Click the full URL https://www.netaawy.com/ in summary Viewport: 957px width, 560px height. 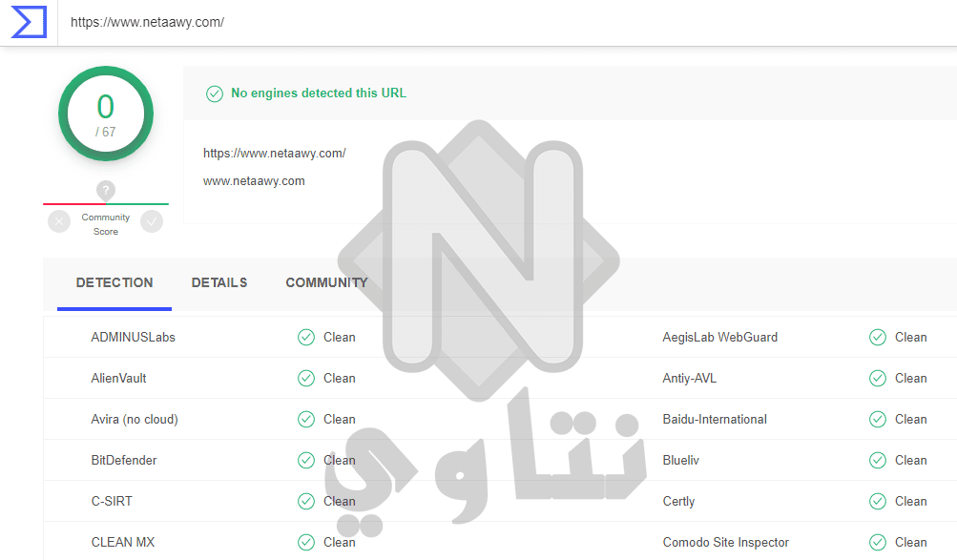(x=275, y=153)
